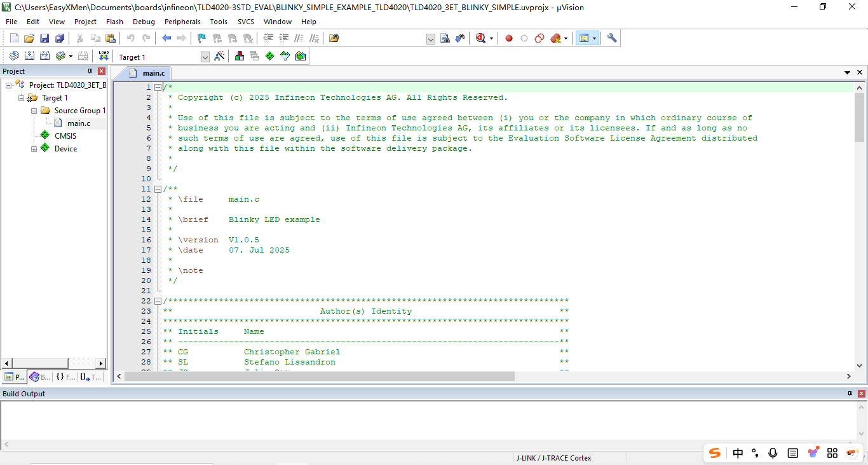
Task: Click the Paste clipboard icon
Action: coord(111,38)
